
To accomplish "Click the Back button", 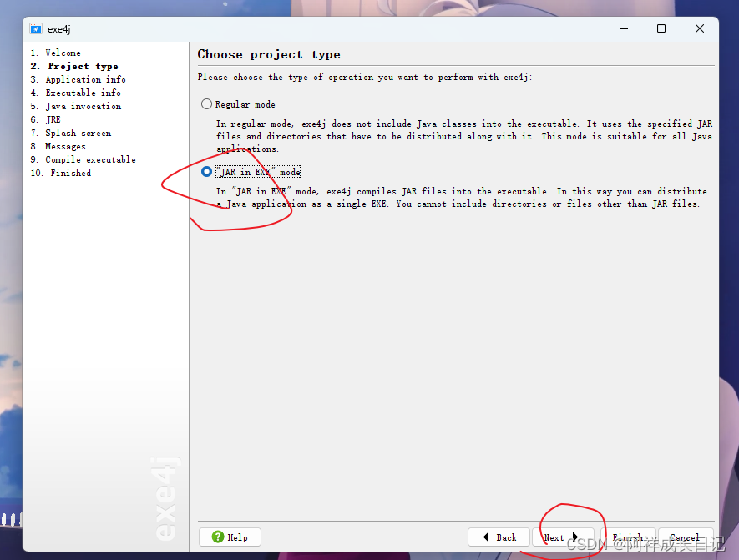I will click(499, 537).
